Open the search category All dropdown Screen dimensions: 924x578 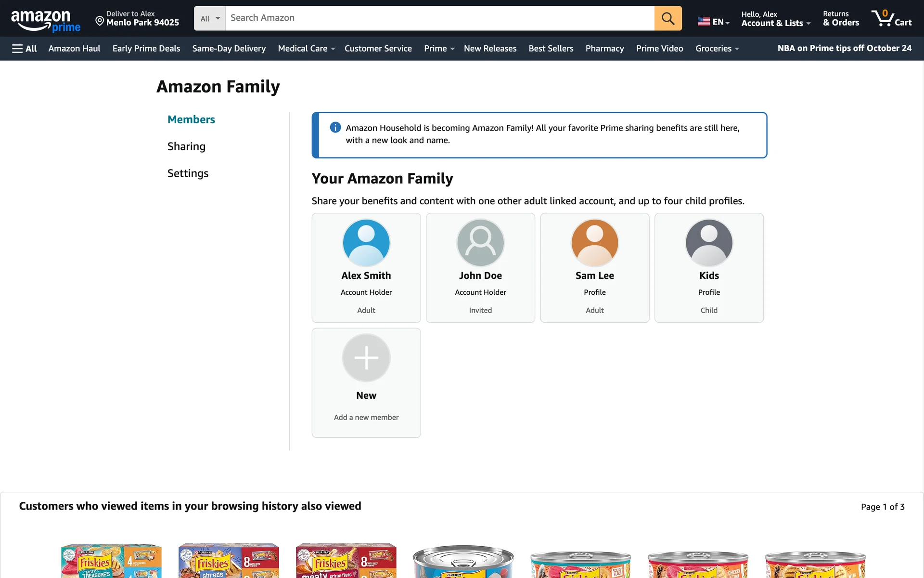210,18
